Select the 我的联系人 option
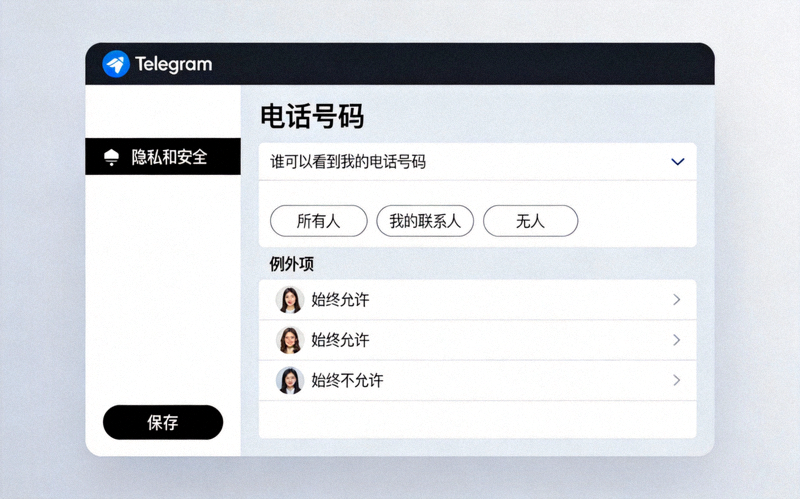Image resolution: width=800 pixels, height=499 pixels. click(425, 221)
